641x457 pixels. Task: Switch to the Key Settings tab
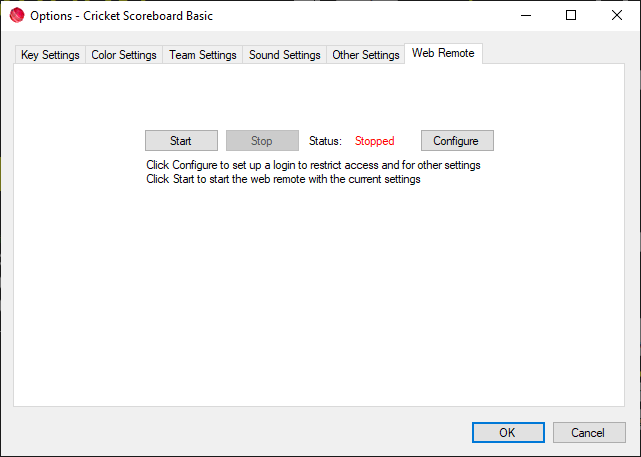click(50, 55)
